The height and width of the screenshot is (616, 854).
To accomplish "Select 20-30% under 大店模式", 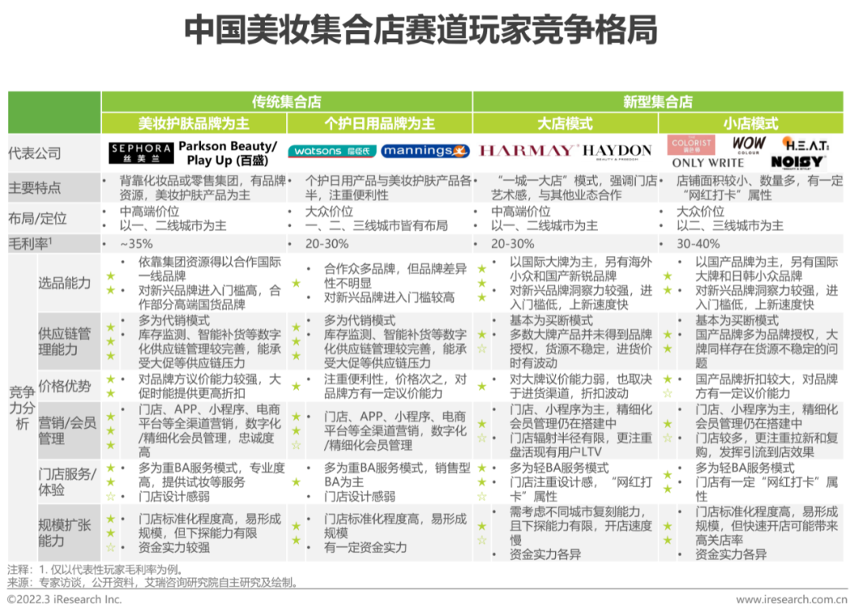I will coord(512,244).
